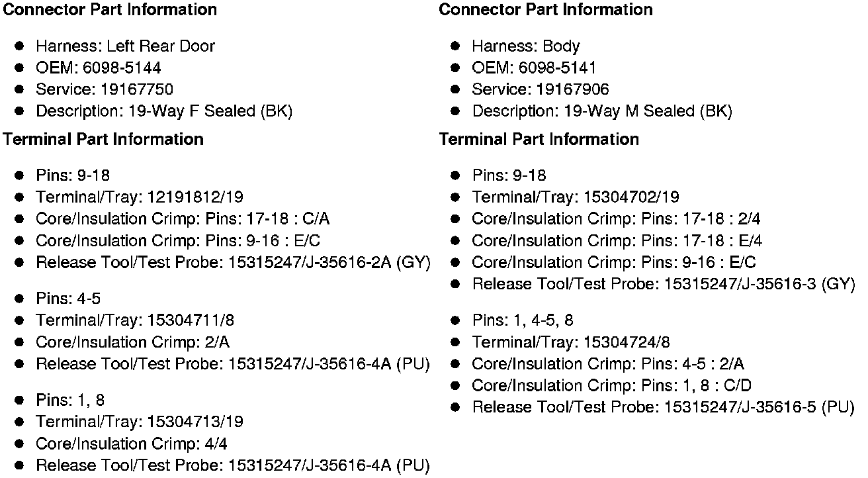Select Release Tool/Test Probe J-35616-3 (GY) line
Viewport: 868px width, 478px height.
pos(663,285)
